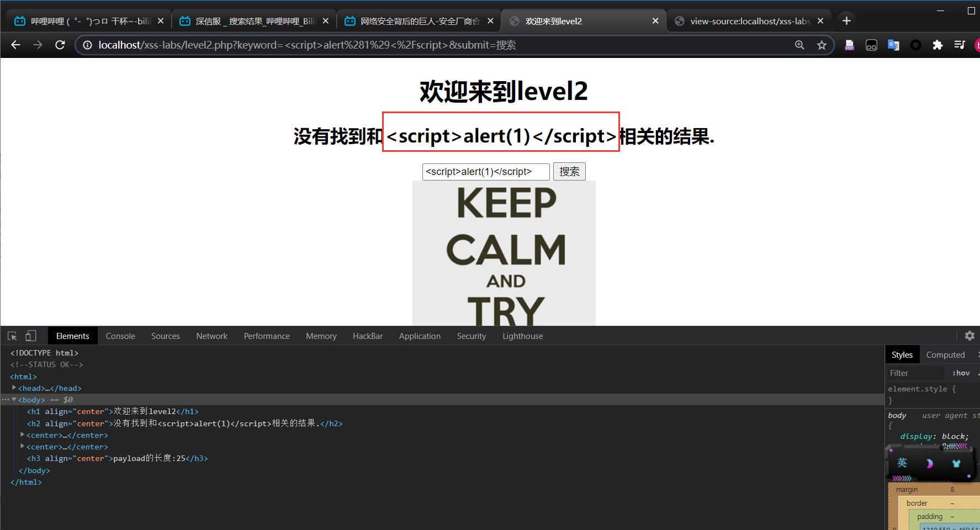Select the h2 没有找到和 node
Image resolution: width=980 pixels, height=530 pixels.
point(185,423)
